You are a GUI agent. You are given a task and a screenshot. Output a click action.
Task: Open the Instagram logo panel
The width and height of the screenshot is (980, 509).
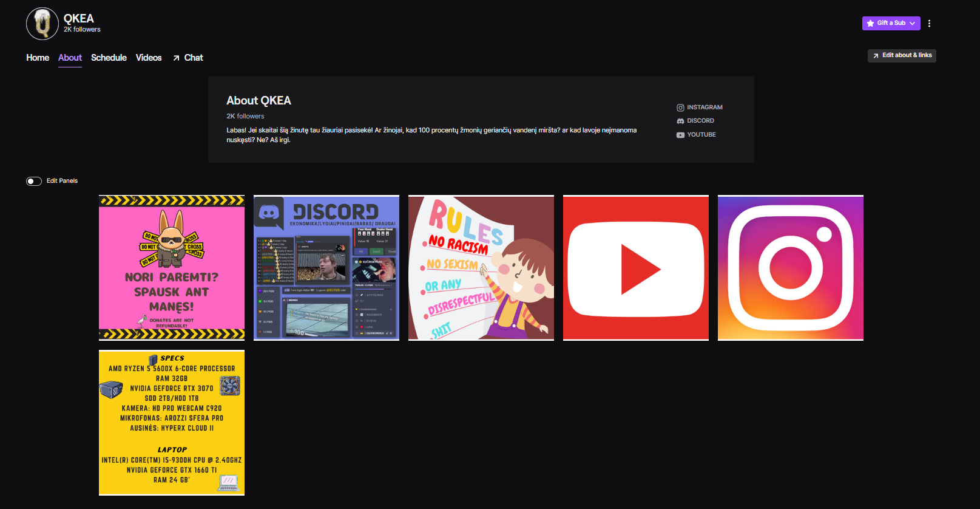[x=791, y=268]
